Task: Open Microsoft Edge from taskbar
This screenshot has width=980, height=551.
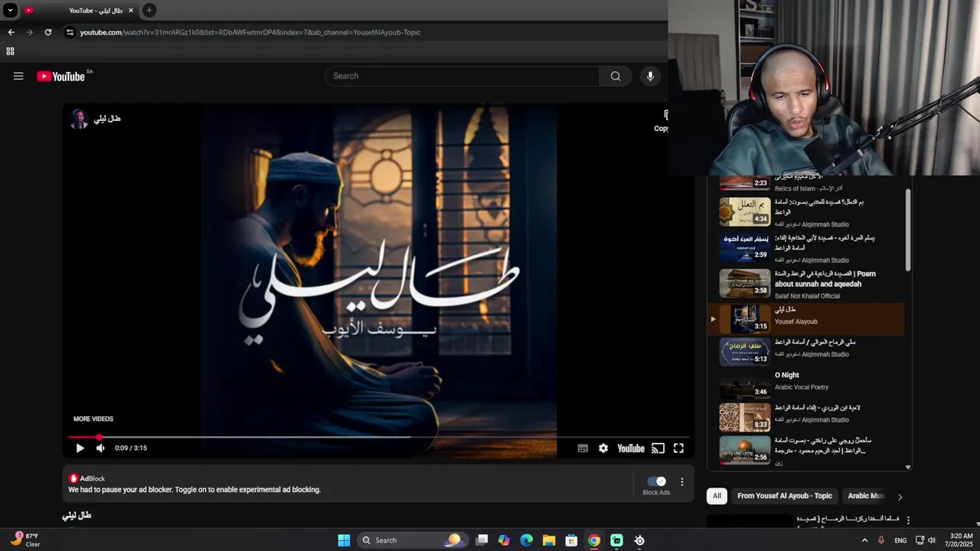Action: [x=527, y=540]
